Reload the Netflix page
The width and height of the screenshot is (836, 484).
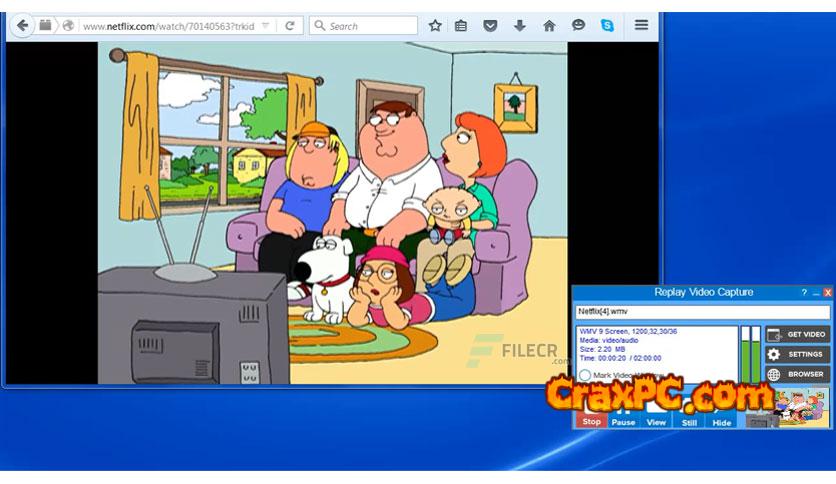(x=290, y=26)
